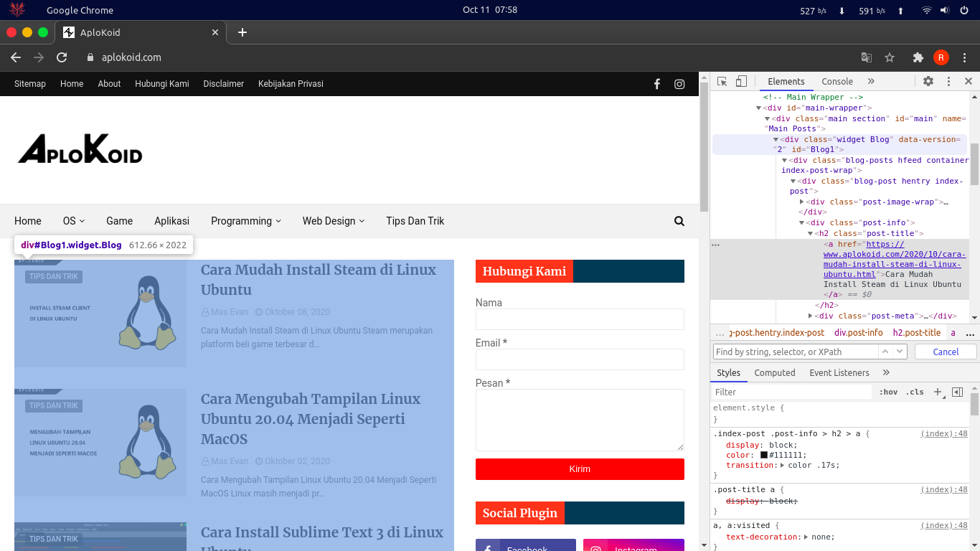Viewport: 980px width, 551px height.
Task: Submit the form with Kirim button
Action: click(580, 469)
